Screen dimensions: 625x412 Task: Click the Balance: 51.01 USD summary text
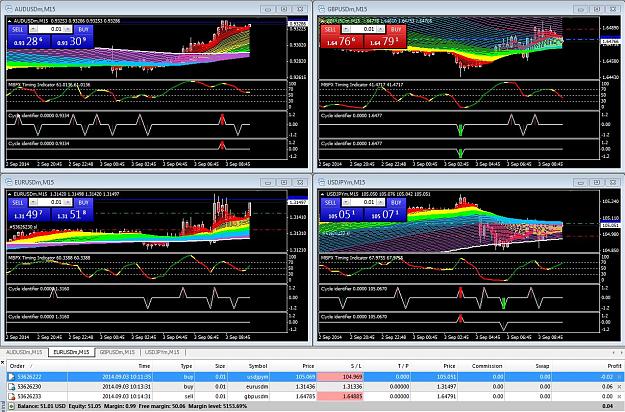tap(41, 406)
